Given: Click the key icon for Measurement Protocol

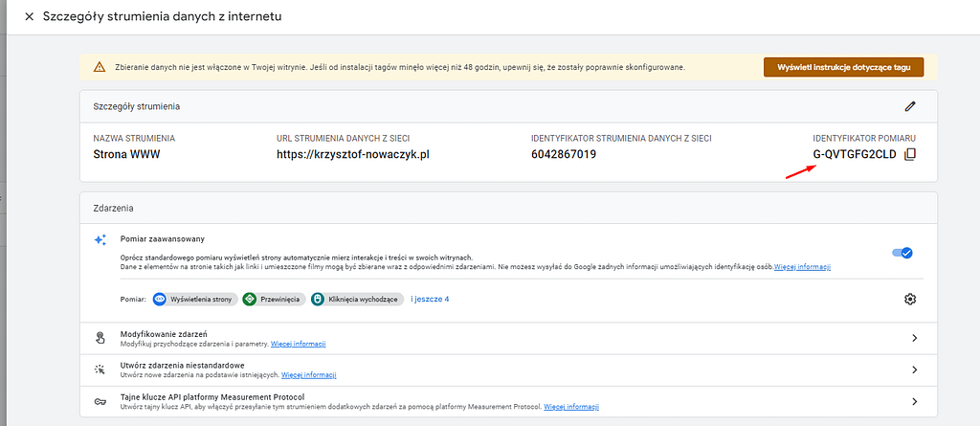Looking at the screenshot, I should (x=100, y=401).
